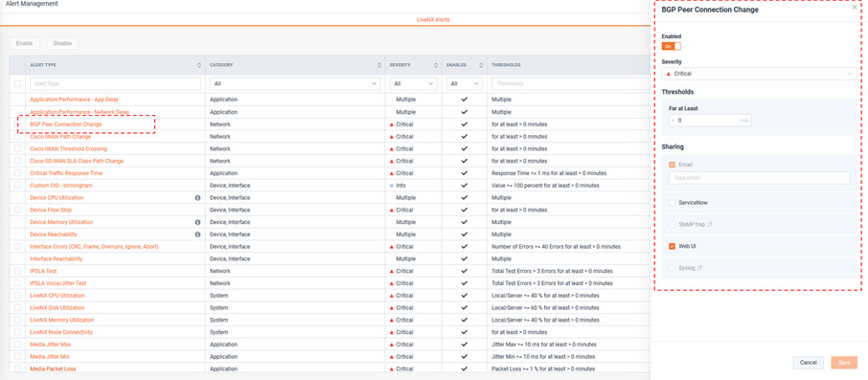This screenshot has width=868, height=380.
Task: Click the Enable button above table
Action: click(x=24, y=43)
